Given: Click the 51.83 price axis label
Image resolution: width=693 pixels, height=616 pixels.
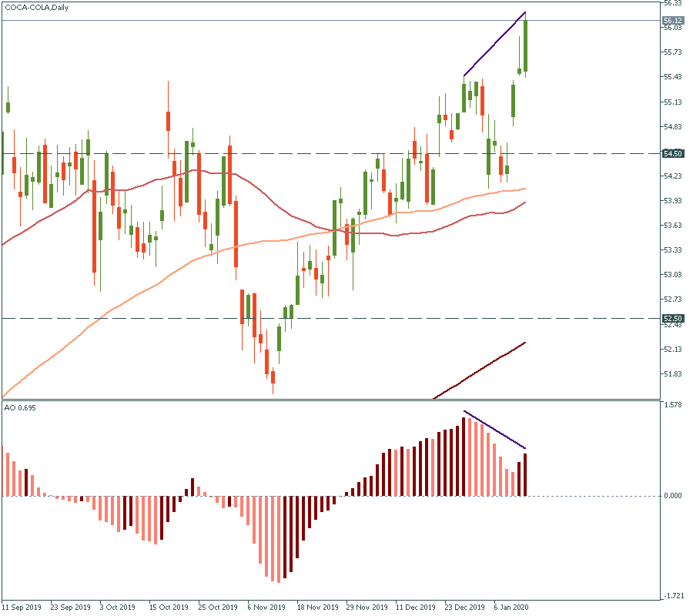Looking at the screenshot, I should coord(671,374).
